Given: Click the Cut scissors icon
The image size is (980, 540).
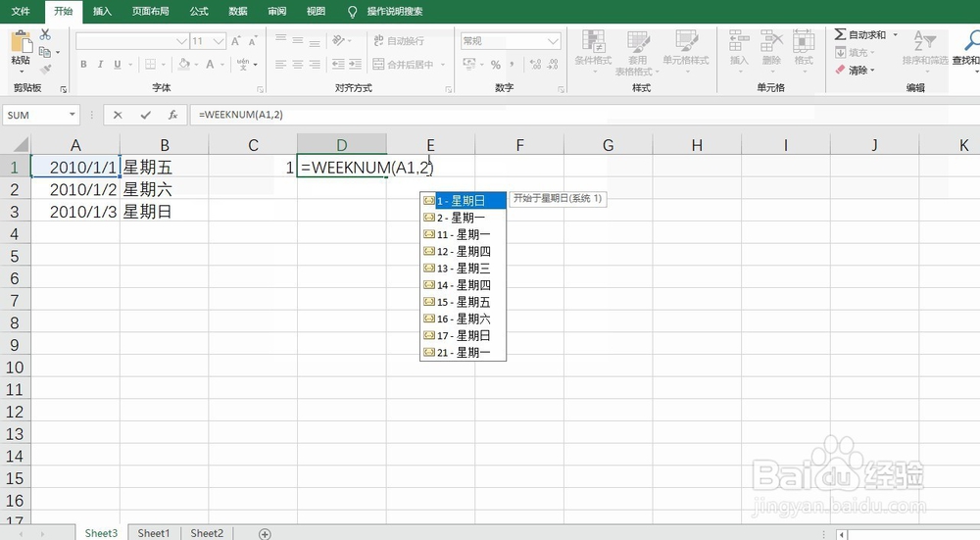Looking at the screenshot, I should pos(45,34).
